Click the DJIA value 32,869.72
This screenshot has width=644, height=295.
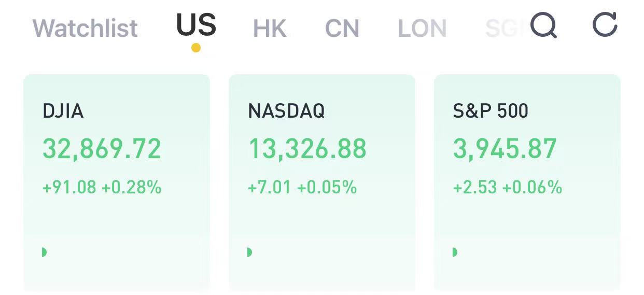(102, 149)
